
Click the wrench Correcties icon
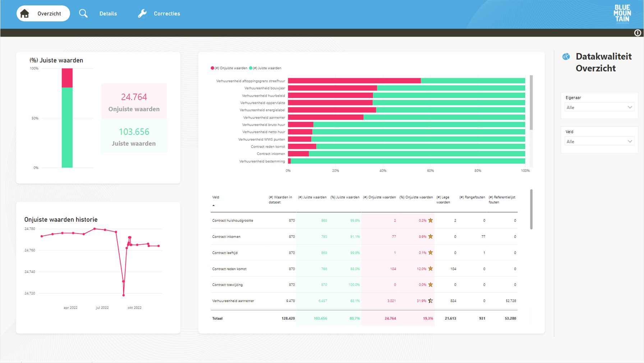142,14
